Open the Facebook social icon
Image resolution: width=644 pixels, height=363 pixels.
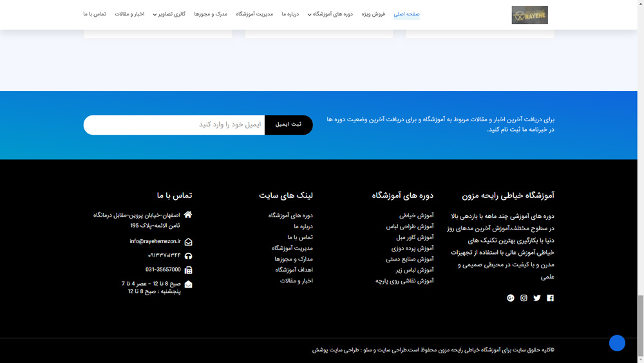click(550, 298)
